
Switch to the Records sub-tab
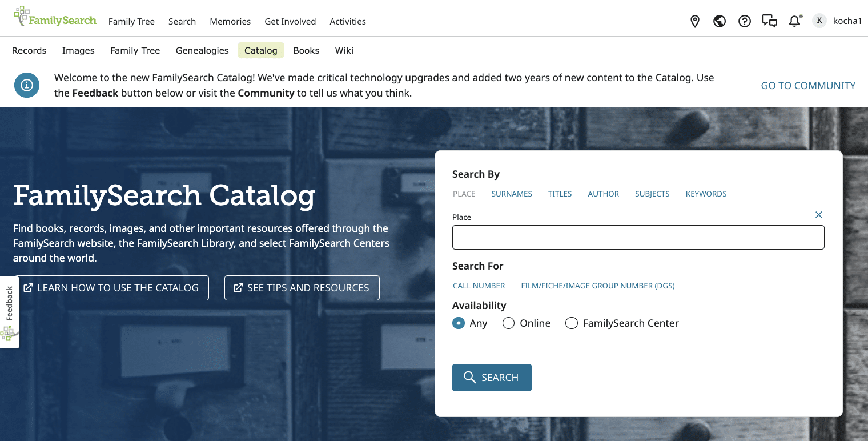coord(29,50)
